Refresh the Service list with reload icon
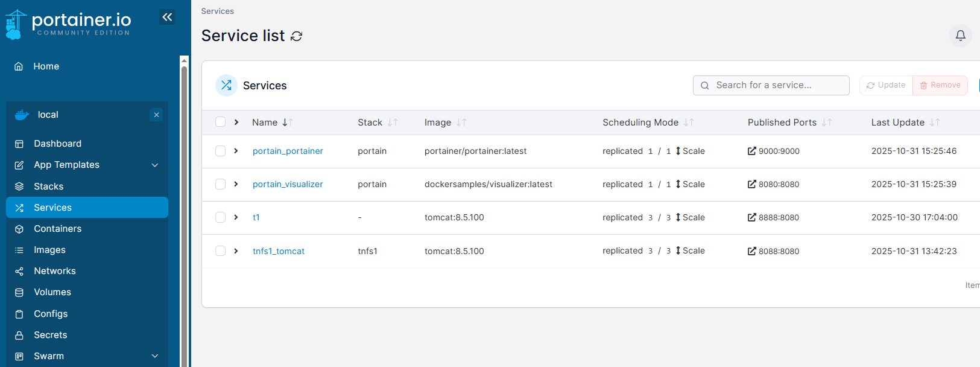 tap(296, 36)
